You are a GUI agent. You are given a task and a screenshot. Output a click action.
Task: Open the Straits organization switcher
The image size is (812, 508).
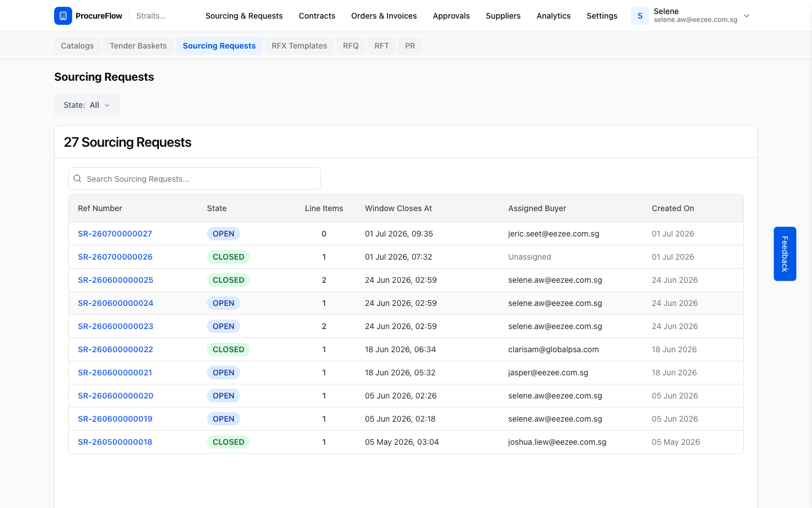[x=151, y=16]
